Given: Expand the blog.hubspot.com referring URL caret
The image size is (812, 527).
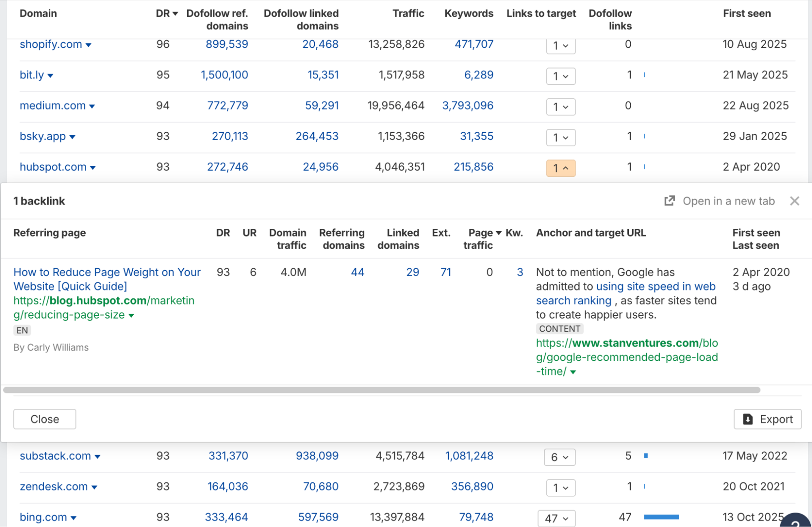Looking at the screenshot, I should click(x=131, y=315).
